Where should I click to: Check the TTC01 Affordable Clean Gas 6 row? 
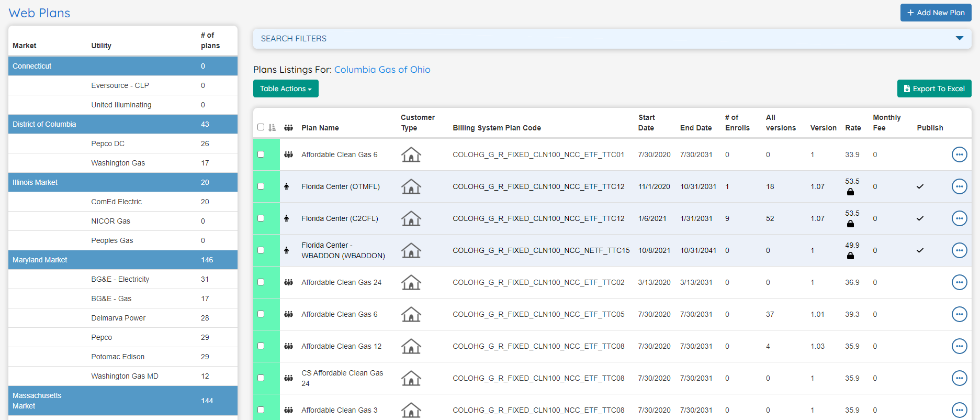261,154
